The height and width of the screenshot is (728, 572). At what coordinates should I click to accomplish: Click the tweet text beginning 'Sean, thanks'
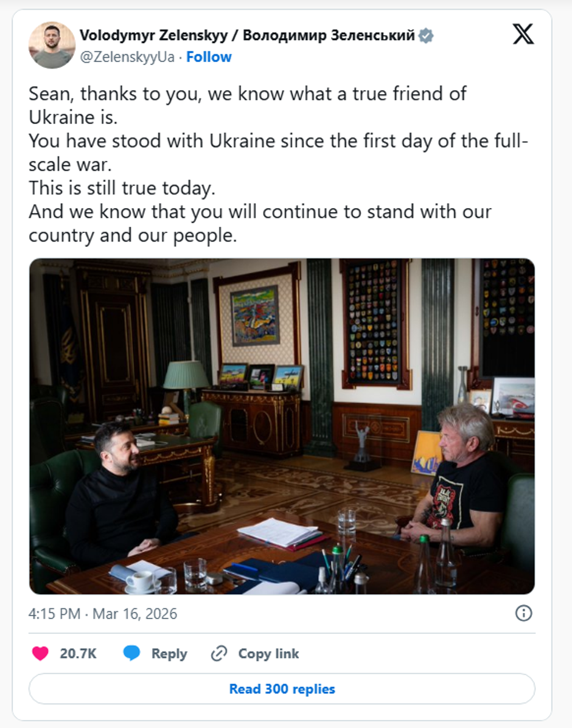pos(247,94)
